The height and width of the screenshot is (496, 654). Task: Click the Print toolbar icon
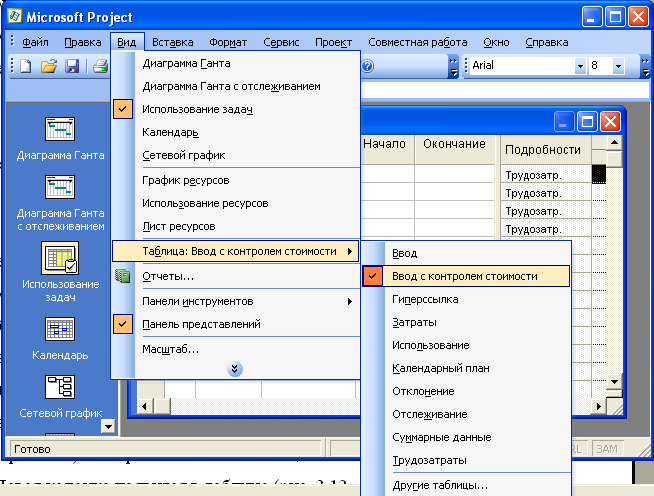(x=101, y=66)
